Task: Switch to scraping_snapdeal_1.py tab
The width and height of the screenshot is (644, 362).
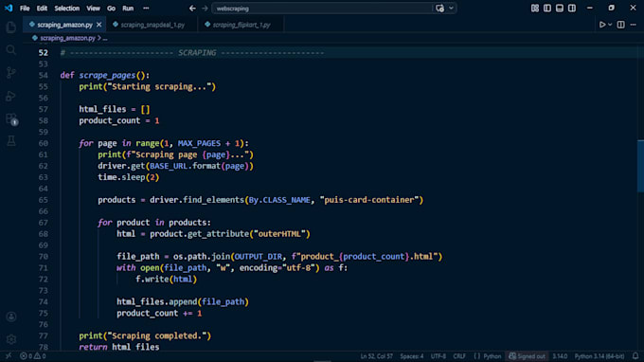Action: [152, 25]
